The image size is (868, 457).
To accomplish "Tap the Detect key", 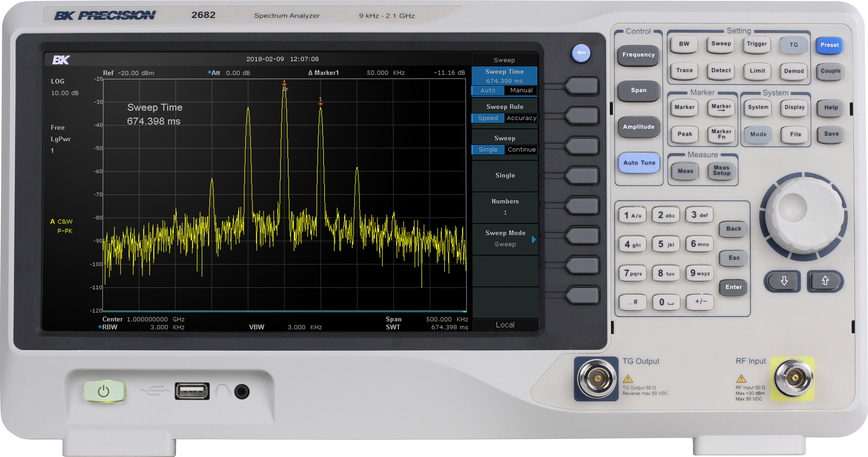I will pyautogui.click(x=721, y=71).
